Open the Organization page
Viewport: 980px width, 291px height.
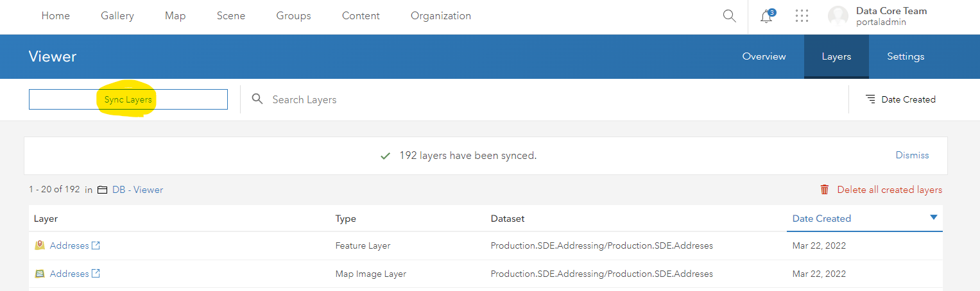point(441,16)
